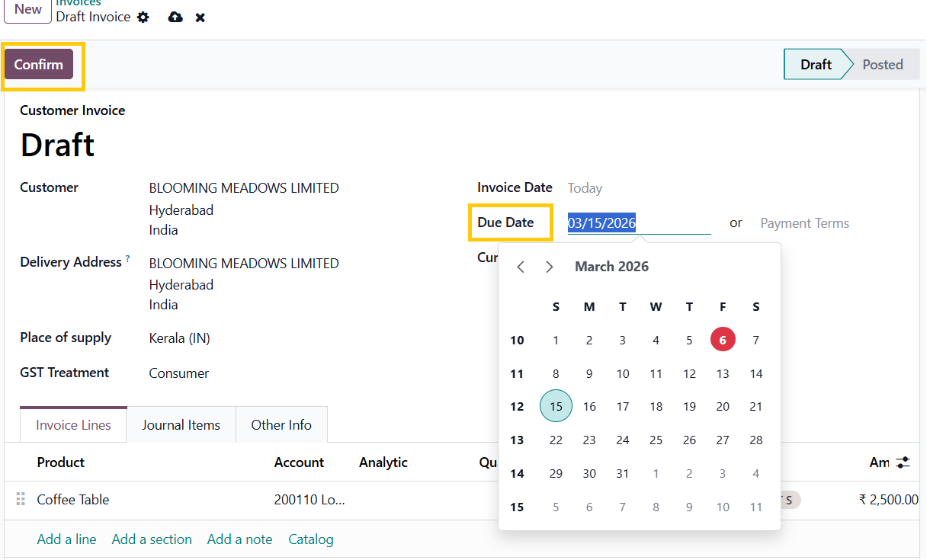Switch to Journal Items tab
The width and height of the screenshot is (930, 560).
(x=181, y=425)
